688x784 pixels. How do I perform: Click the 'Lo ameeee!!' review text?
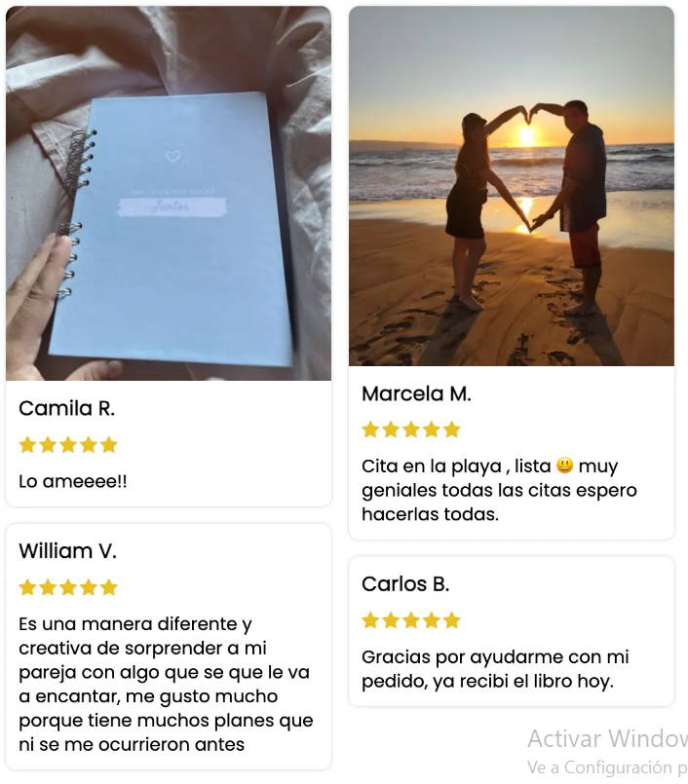click(x=73, y=481)
